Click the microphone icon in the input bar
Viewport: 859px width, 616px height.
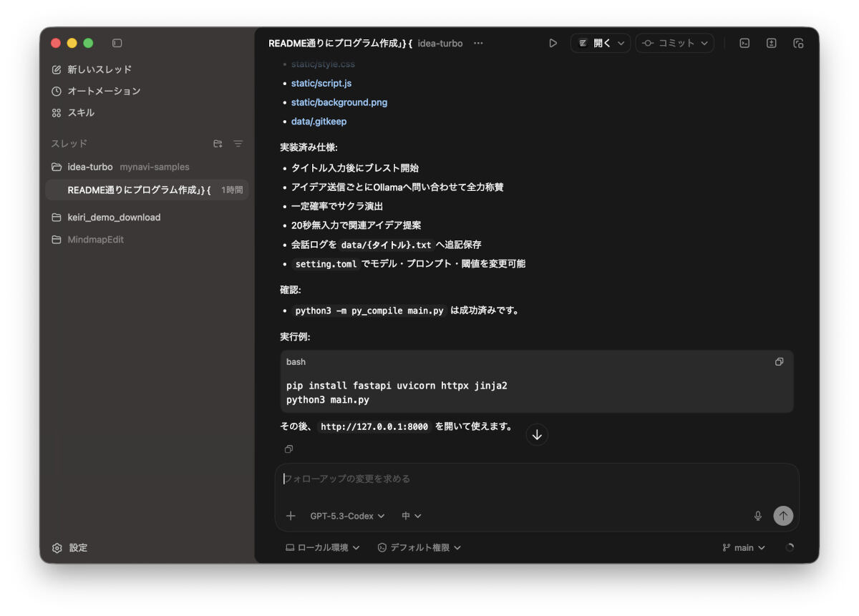(x=757, y=515)
